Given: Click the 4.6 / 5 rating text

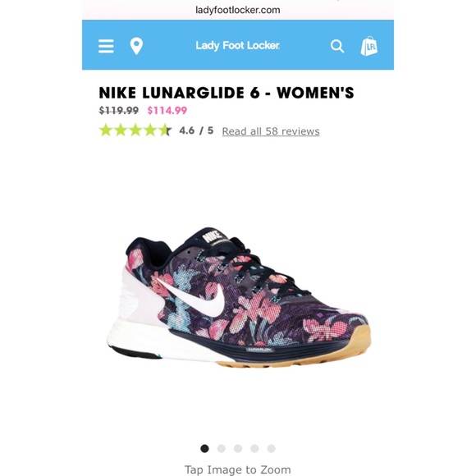Looking at the screenshot, I should coord(196,130).
